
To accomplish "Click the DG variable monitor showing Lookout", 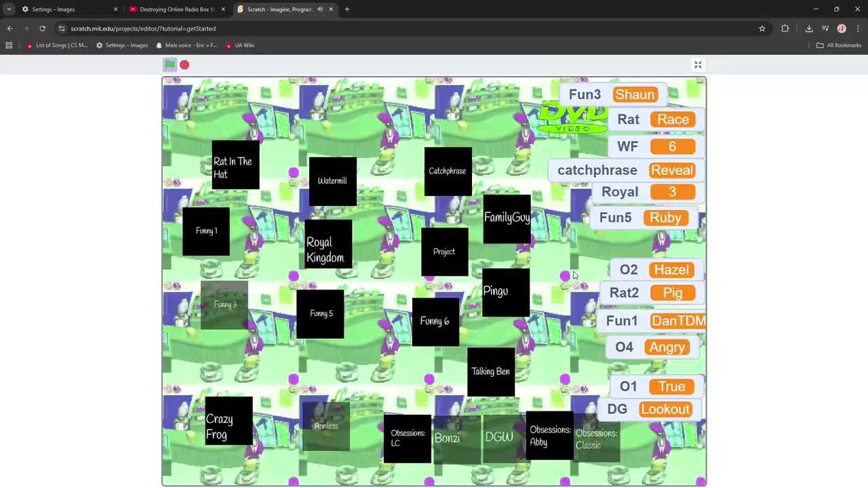I will coord(649,410).
